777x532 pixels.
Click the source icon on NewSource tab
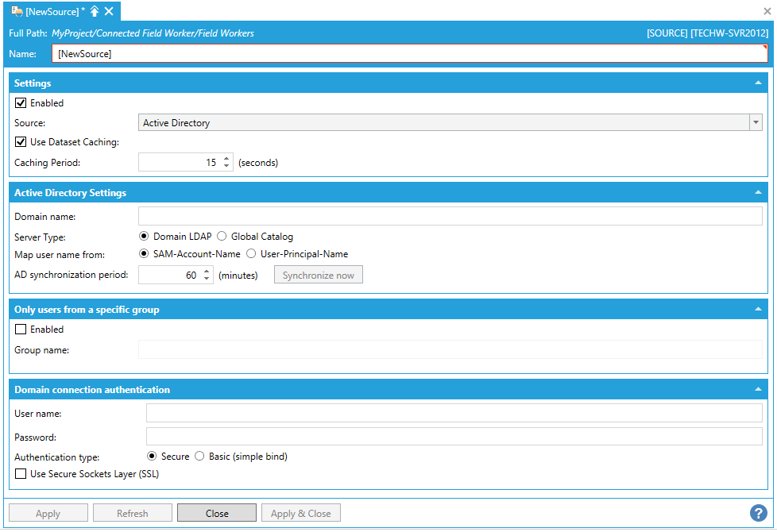coord(17,11)
